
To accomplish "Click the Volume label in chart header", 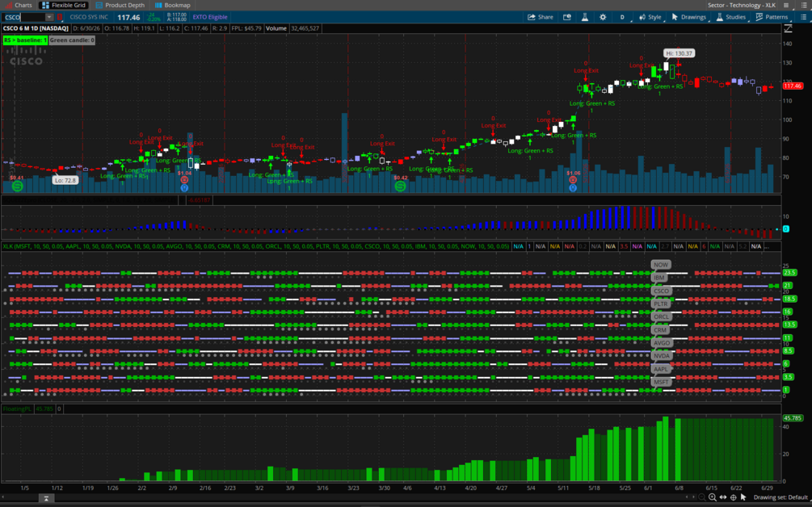I will coord(276,28).
